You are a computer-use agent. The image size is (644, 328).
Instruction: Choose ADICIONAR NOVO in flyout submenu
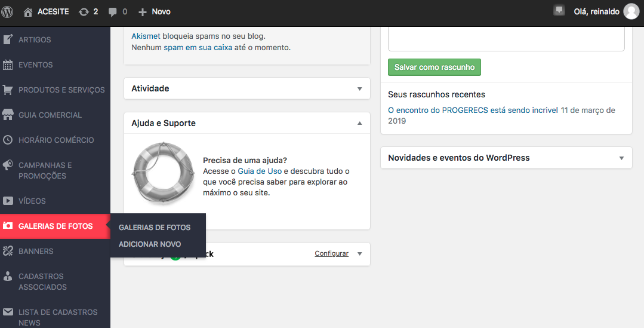[149, 244]
